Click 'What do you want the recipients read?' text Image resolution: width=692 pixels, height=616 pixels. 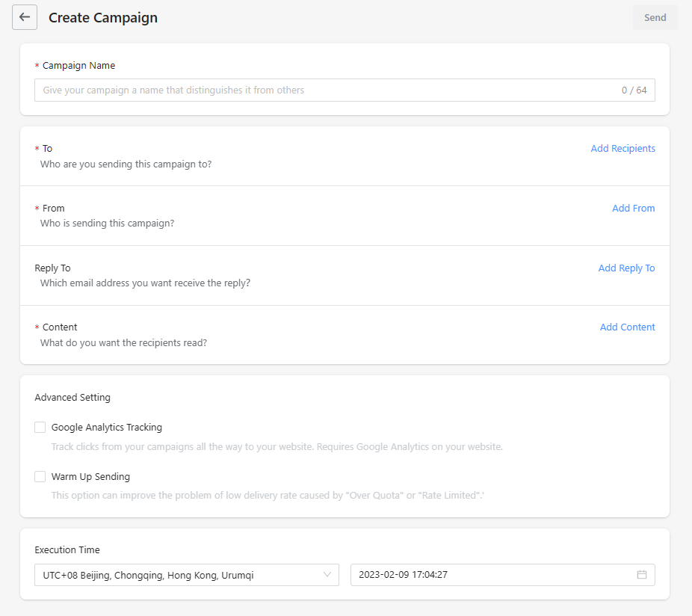pos(123,342)
